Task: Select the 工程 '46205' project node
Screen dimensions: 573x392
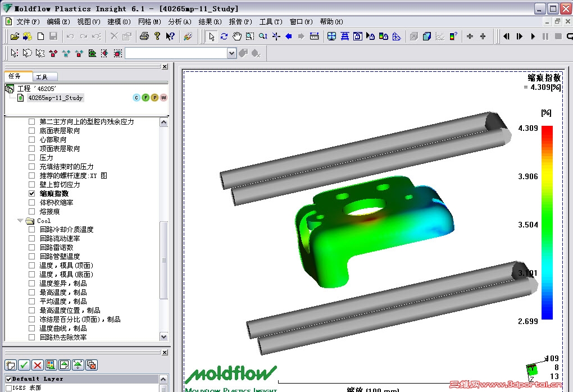Action: (x=37, y=88)
